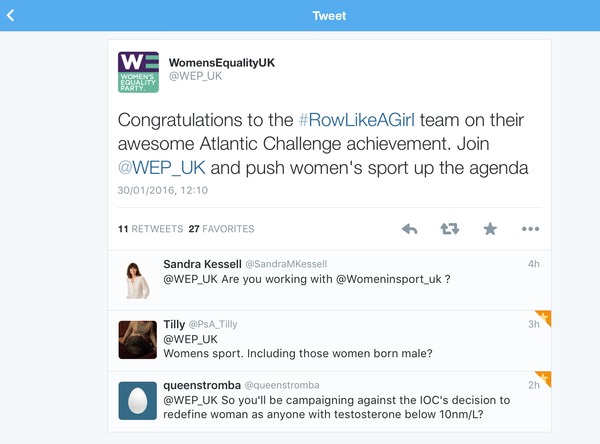
Task: Favorite the tweet with star icon
Action: click(490, 229)
